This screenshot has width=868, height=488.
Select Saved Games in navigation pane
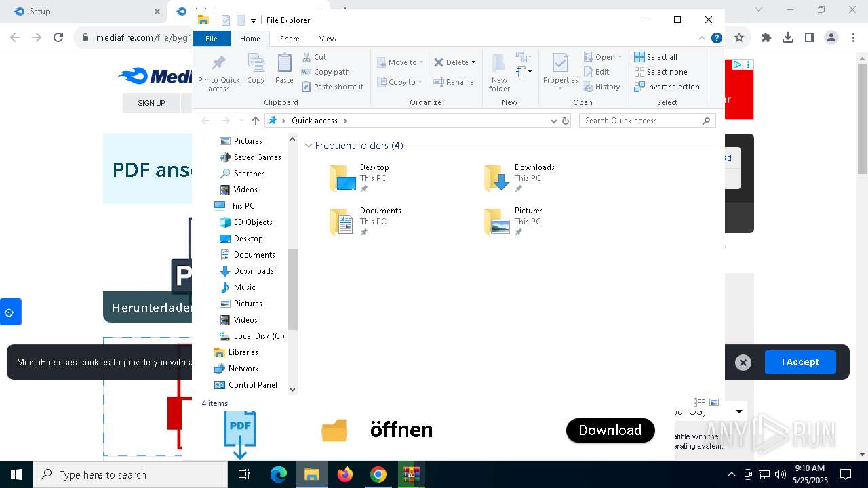point(250,157)
